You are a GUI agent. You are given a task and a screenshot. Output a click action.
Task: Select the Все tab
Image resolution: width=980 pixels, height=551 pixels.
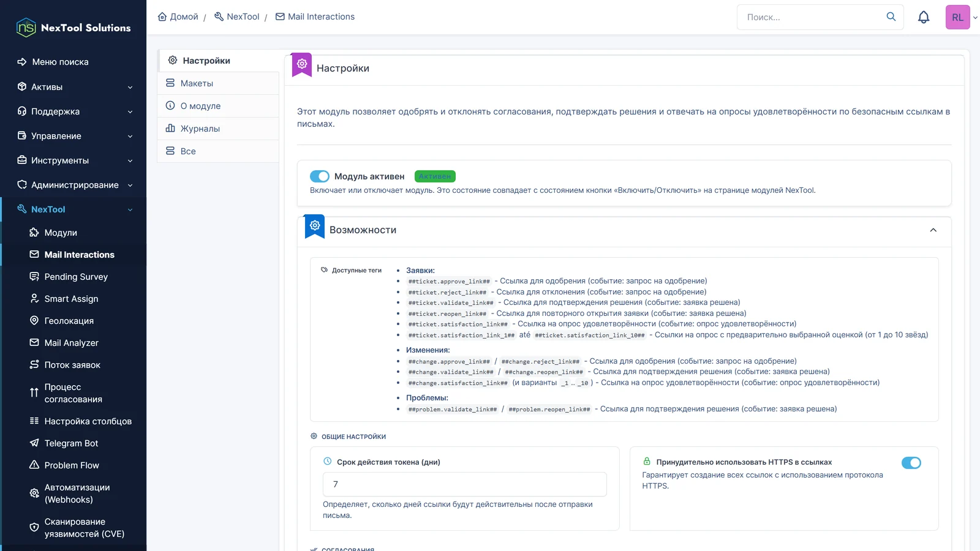pos(218,151)
